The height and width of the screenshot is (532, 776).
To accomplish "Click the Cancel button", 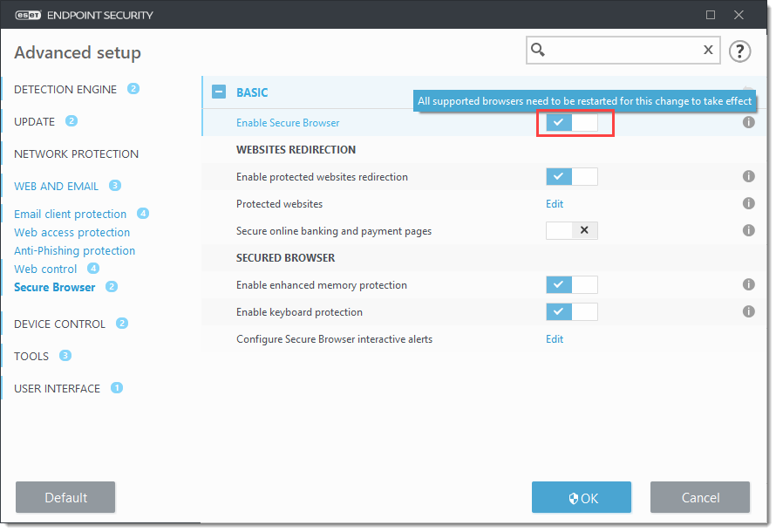I will (x=700, y=497).
